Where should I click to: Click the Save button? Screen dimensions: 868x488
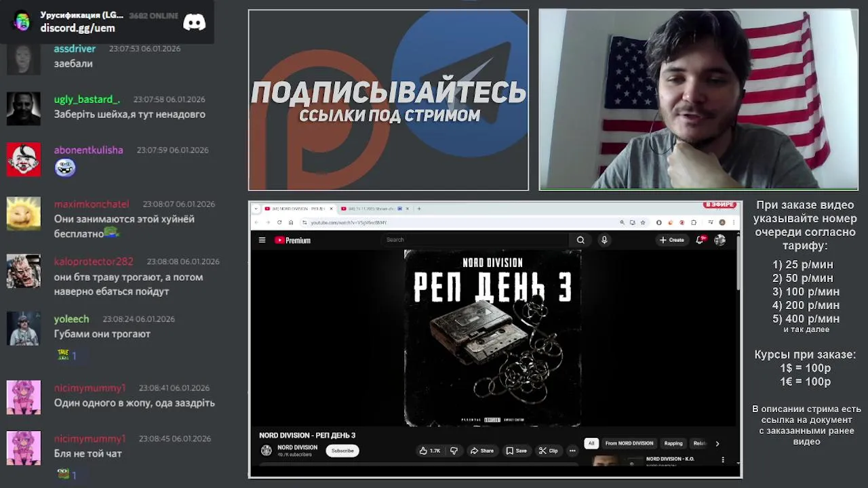516,451
